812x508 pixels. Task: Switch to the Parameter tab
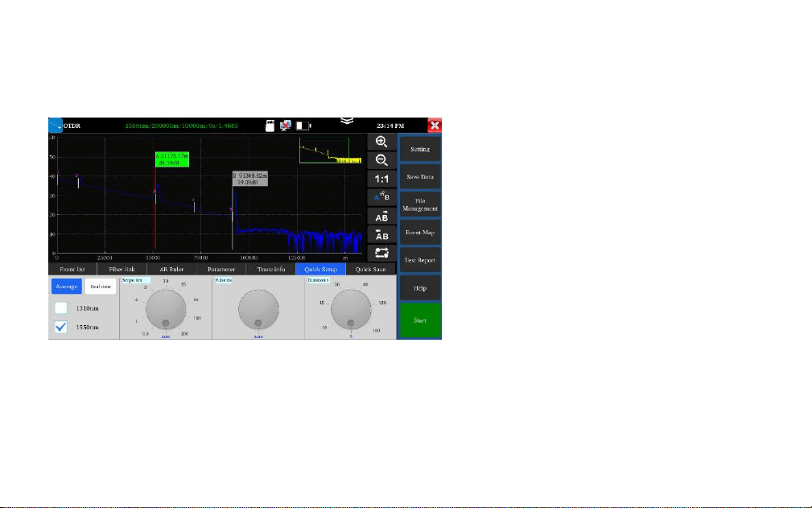[221, 269]
